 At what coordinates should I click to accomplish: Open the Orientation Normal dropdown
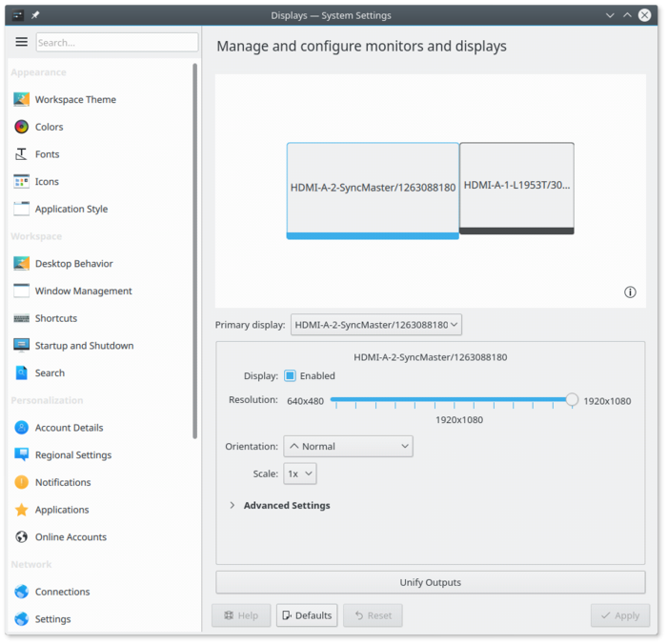(348, 446)
